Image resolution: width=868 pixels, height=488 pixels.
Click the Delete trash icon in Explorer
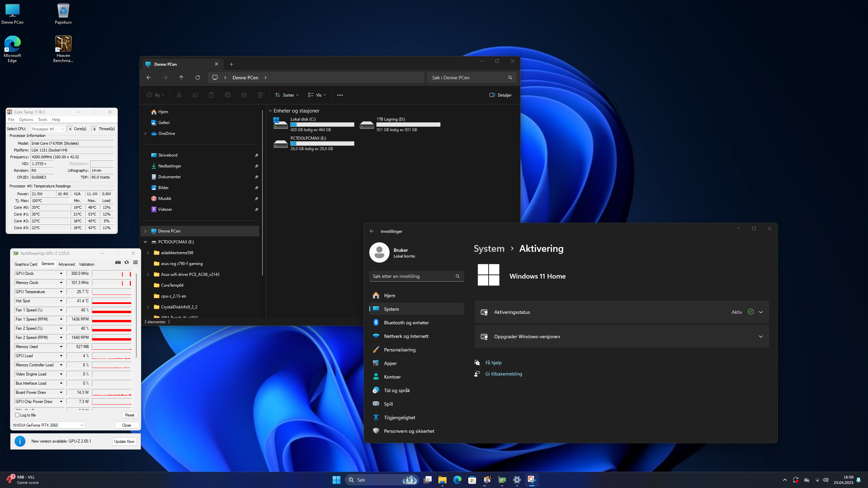(x=260, y=95)
